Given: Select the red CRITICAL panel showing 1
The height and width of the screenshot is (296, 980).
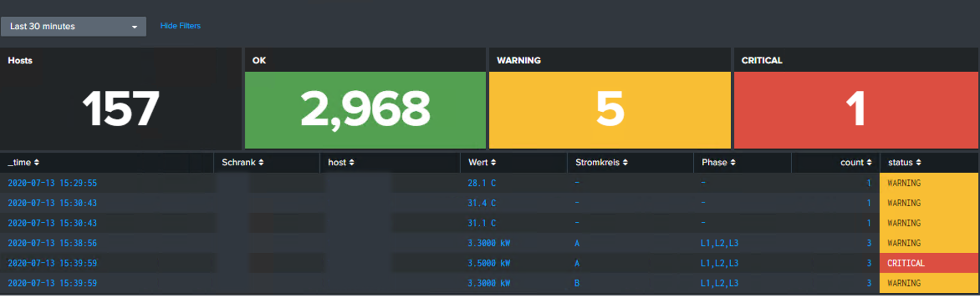Looking at the screenshot, I should [855, 110].
